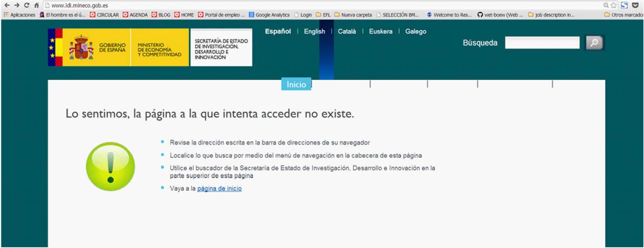This screenshot has height=248, width=644.
Task: Open the Aplicaciones apps shortcut
Action: [x=19, y=15]
